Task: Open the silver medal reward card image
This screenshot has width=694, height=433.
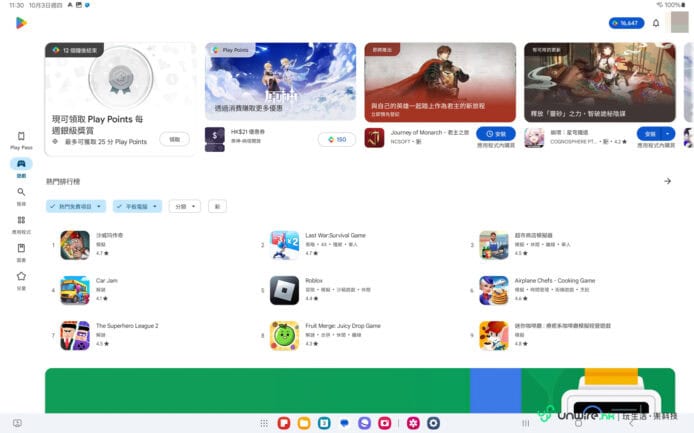Action: coord(120,78)
